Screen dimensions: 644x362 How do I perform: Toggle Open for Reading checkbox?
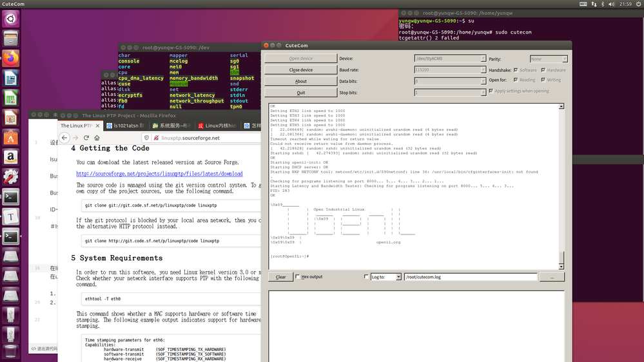point(516,80)
